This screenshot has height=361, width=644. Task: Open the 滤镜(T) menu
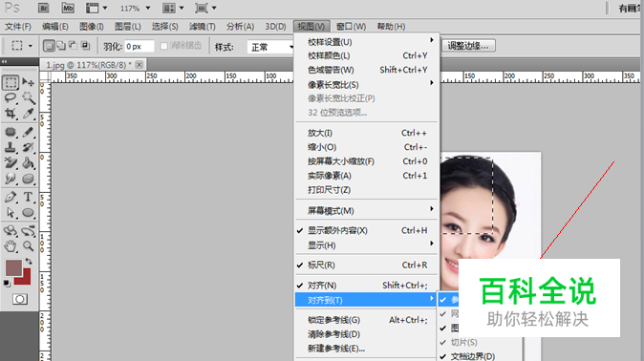(202, 27)
